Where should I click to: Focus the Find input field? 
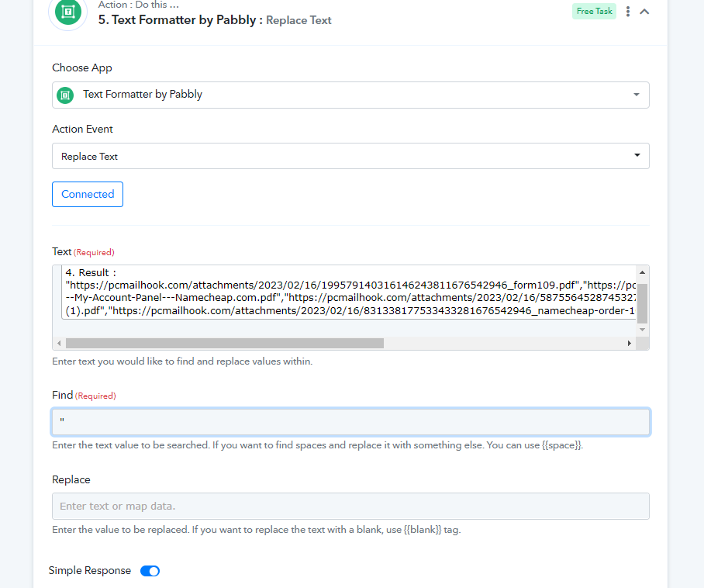point(350,422)
